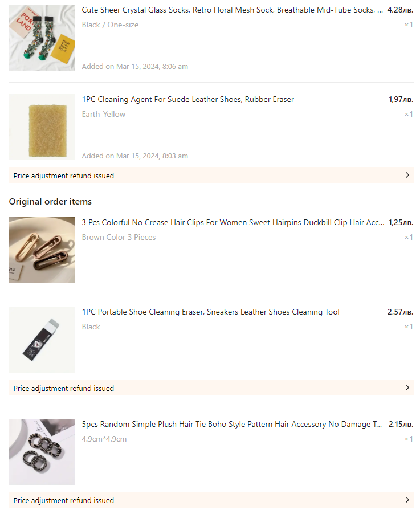
Task: Click the 4,28лв. socks price
Action: (400, 10)
